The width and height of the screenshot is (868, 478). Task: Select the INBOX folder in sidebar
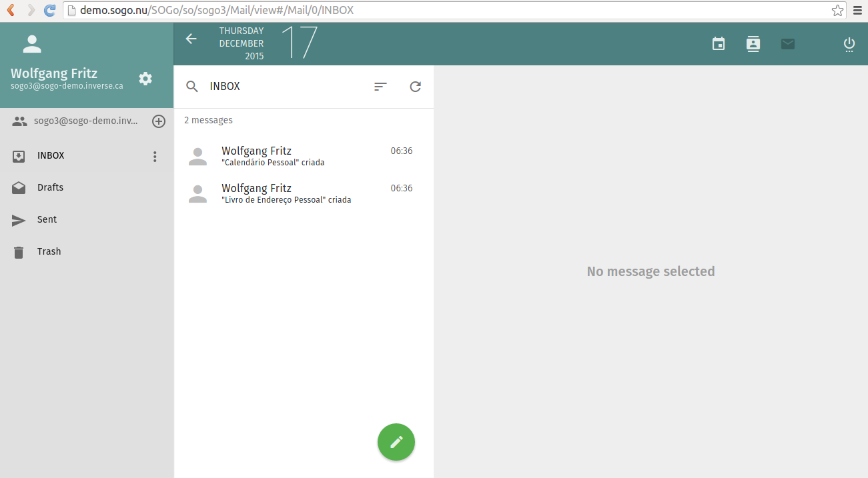(x=51, y=156)
